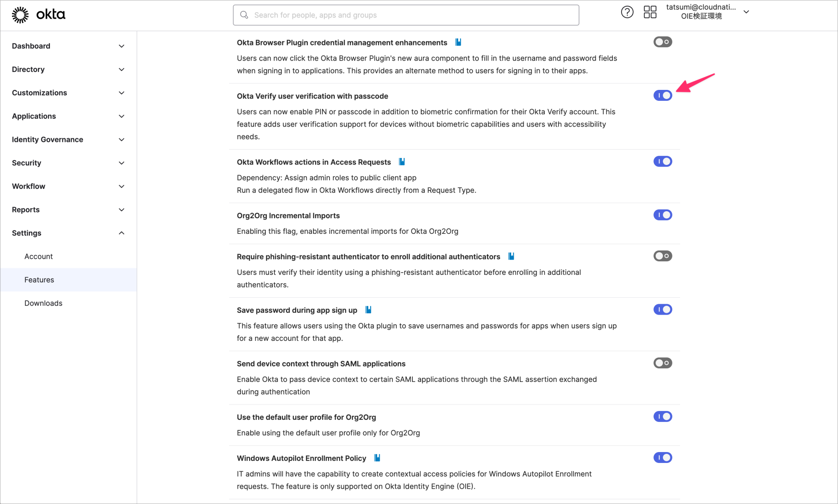
Task: Click the Okta logo
Action: coord(38,14)
